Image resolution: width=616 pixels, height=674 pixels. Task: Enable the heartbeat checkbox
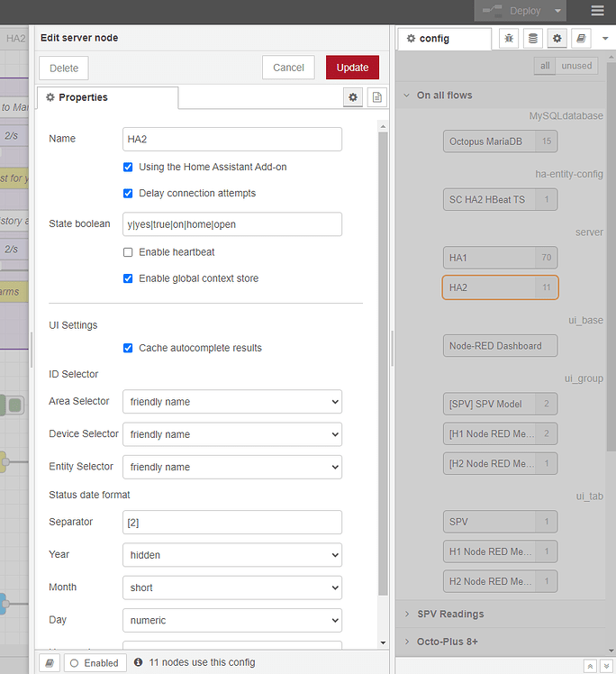(x=128, y=252)
